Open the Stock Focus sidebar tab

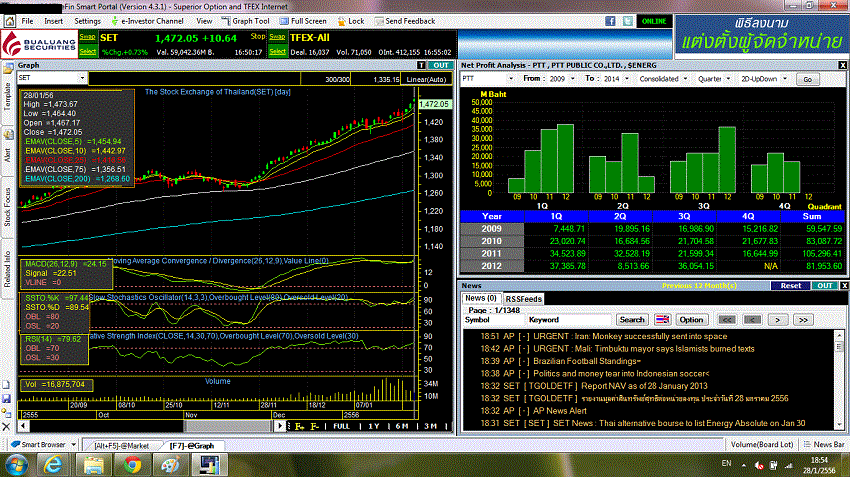[8, 207]
